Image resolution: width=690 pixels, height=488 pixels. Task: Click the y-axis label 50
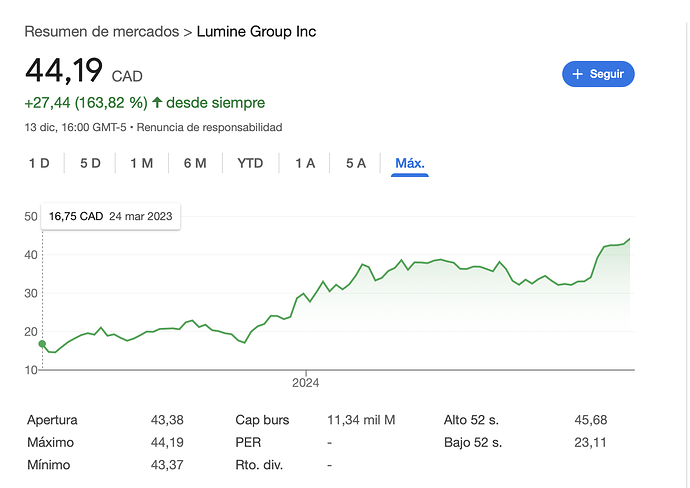[x=31, y=216]
